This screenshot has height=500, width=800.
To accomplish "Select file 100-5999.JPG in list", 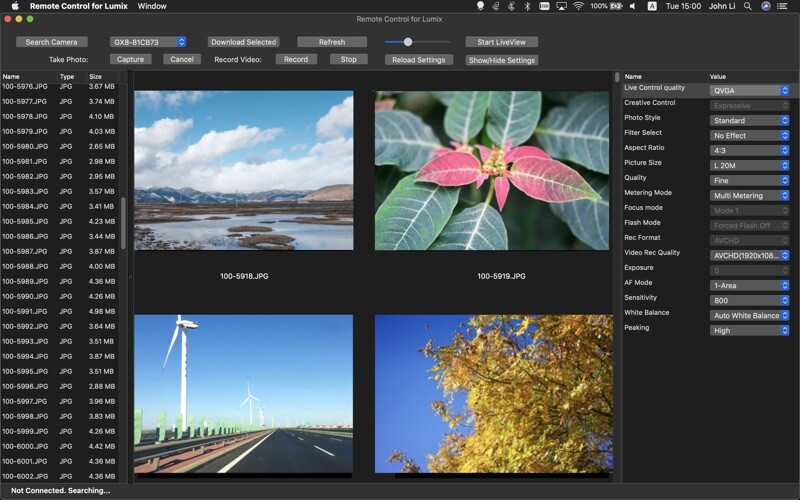I will [59, 431].
